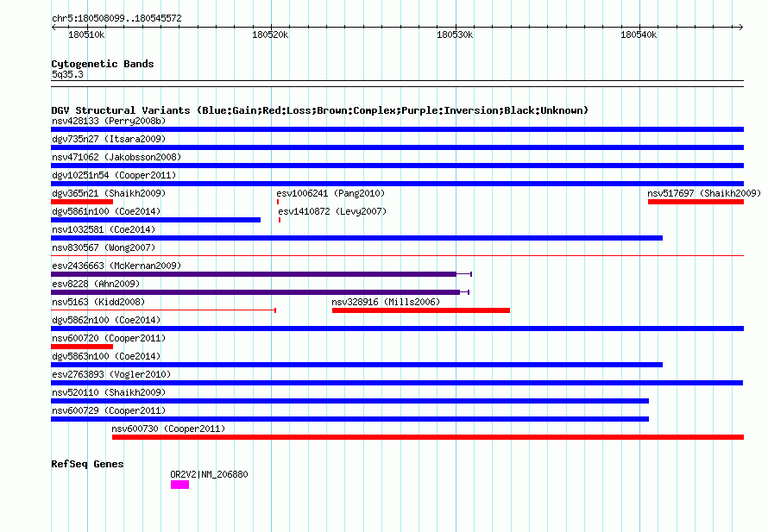This screenshot has height=532, width=768.
Task: Select the red bar under nsv517697
Action: click(696, 202)
